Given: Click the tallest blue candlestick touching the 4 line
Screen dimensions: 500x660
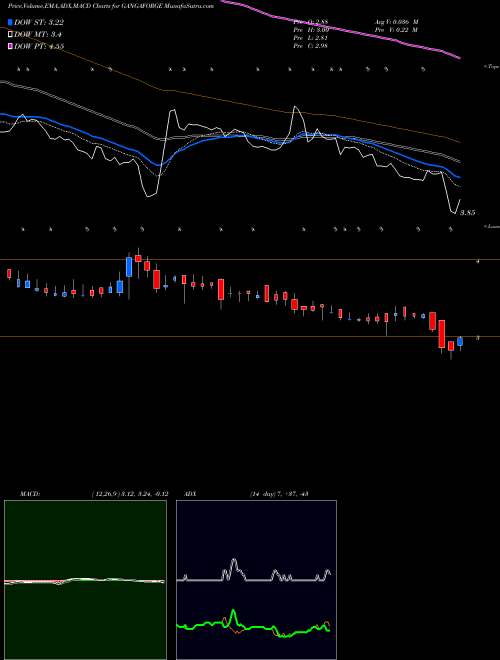Looking at the screenshot, I should [x=129, y=267].
